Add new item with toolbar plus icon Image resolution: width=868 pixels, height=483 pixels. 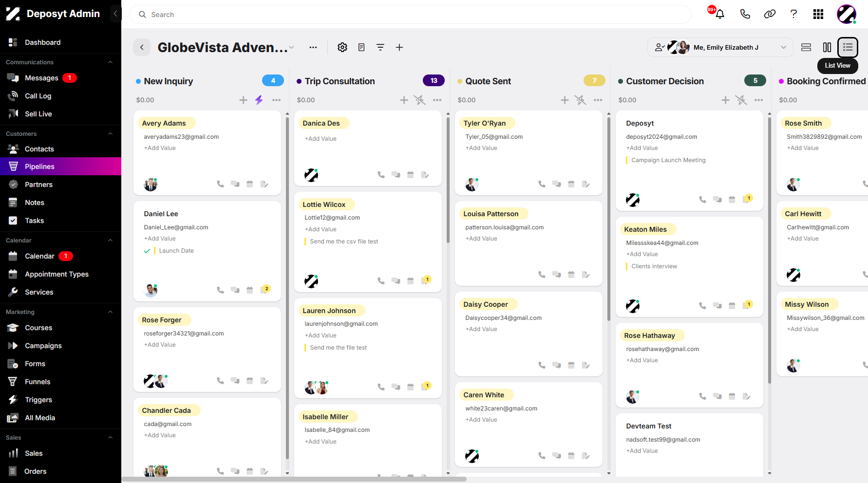(x=399, y=47)
